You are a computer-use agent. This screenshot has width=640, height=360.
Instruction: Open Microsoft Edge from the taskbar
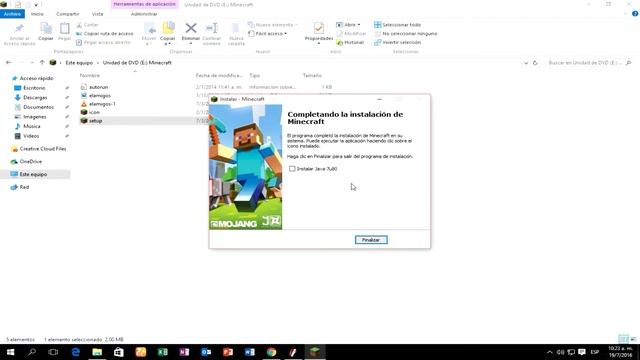(76, 352)
